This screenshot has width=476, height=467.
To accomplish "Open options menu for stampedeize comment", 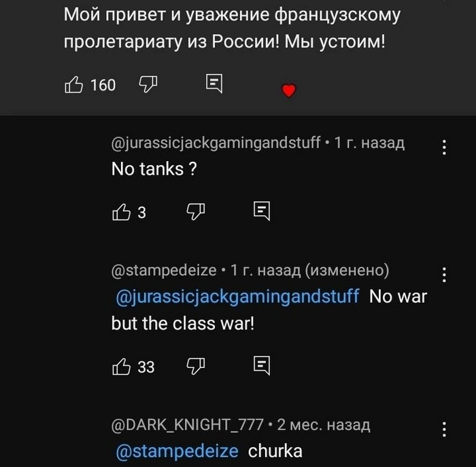I will 444,275.
